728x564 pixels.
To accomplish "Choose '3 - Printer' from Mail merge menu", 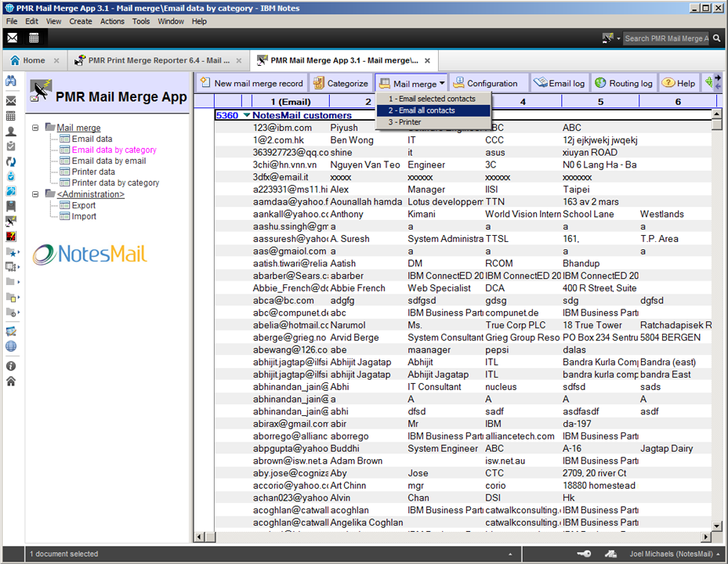I will click(x=404, y=122).
